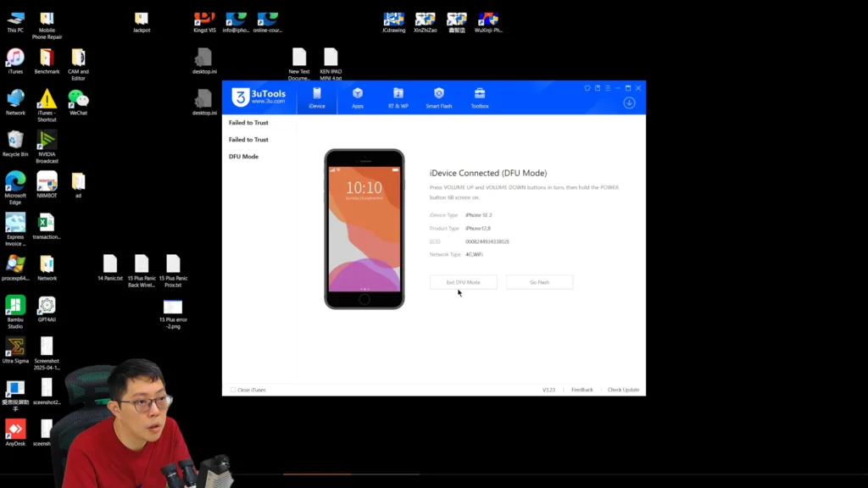Click the V3.23 version text
868x488 pixels.
click(x=548, y=390)
